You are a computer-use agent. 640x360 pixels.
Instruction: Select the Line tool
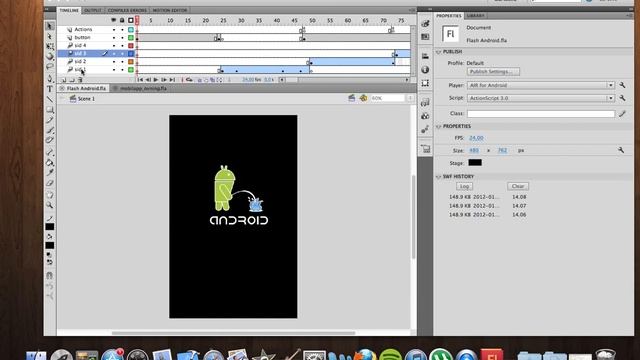[50, 99]
